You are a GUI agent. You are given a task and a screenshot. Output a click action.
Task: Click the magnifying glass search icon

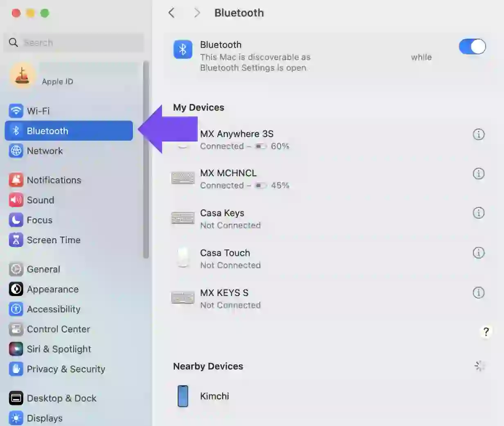13,43
